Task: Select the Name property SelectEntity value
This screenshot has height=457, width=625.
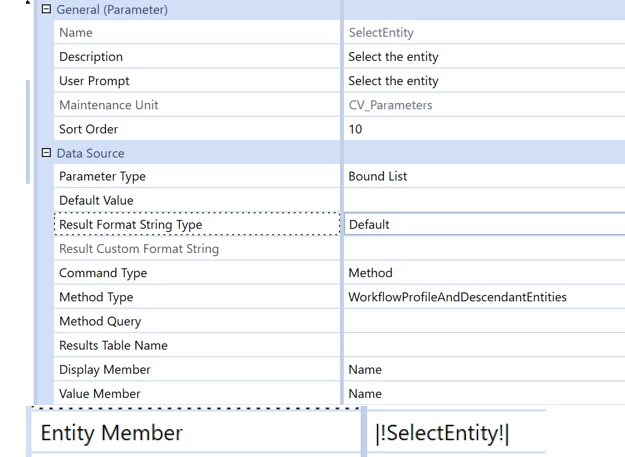Action: point(484,32)
